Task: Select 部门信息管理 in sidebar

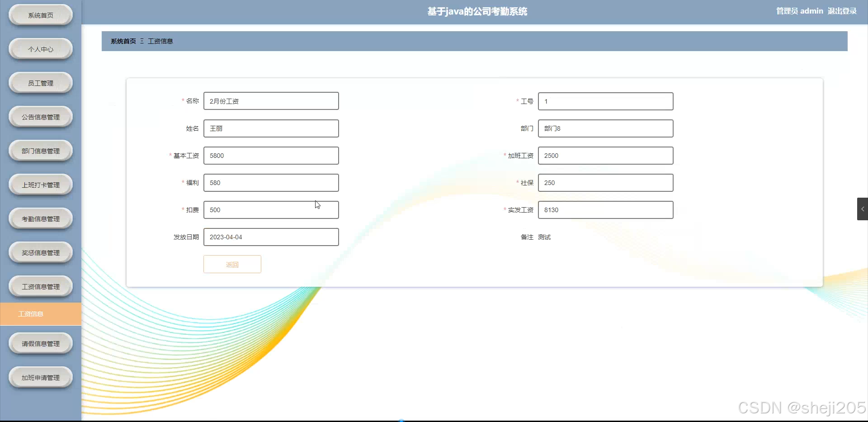Action: [x=40, y=151]
